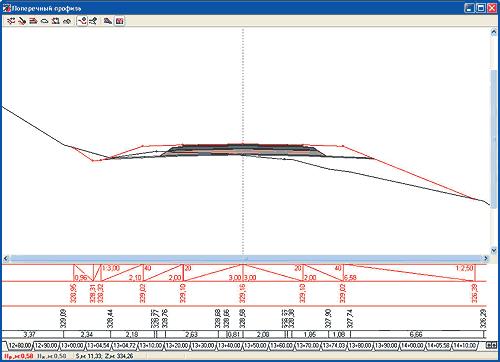The image size is (500, 362).
Task: Click the horizontal scrollbar thumb
Action: tap(245, 258)
